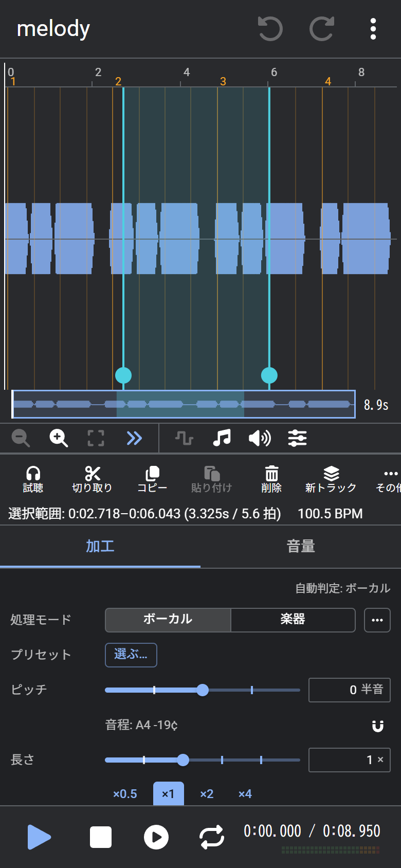Screen dimensions: 401x868
Task: Open the three-dot overflow menu
Action: click(x=373, y=29)
